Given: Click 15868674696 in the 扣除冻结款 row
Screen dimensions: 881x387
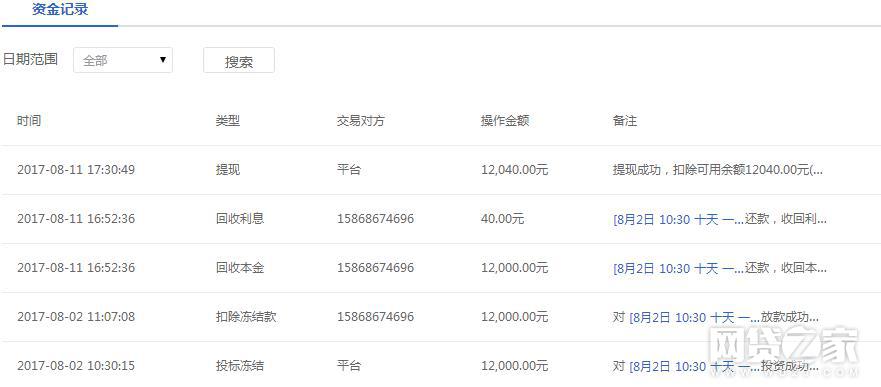Looking at the screenshot, I should coord(375,317).
